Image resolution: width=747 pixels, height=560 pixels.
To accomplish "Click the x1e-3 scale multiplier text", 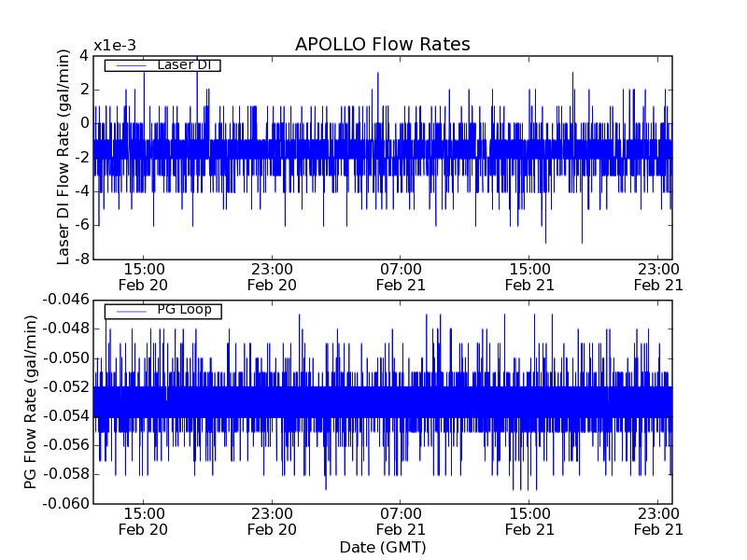I will pyautogui.click(x=115, y=46).
